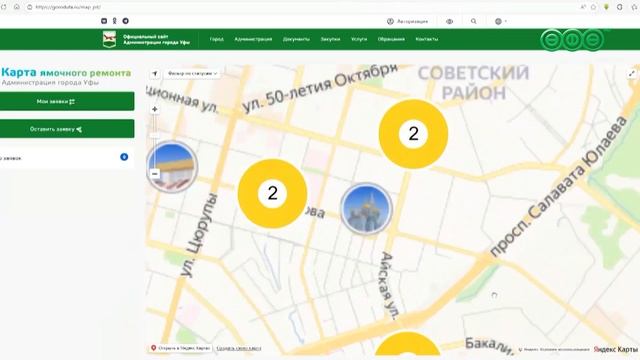The height and width of the screenshot is (360, 640).
Task: Click the browser address bar URL
Action: pos(68,7)
